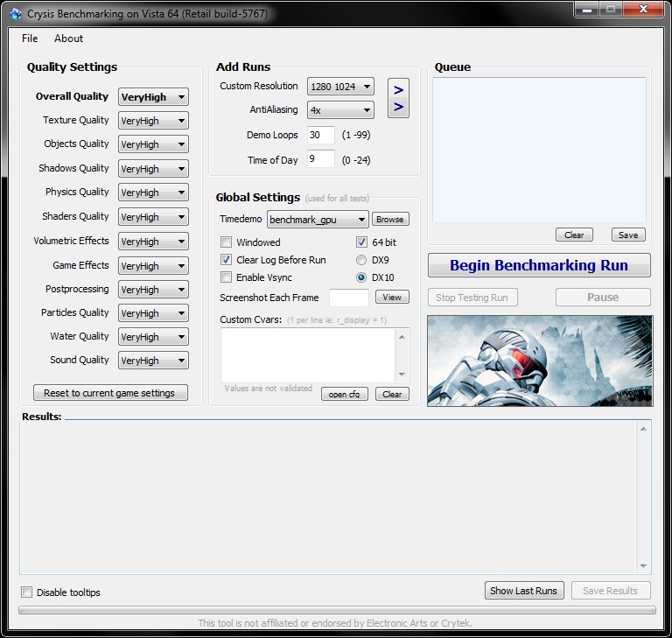Expand the Overall Quality dropdown
Screen dimensions: 672x638
[153, 97]
